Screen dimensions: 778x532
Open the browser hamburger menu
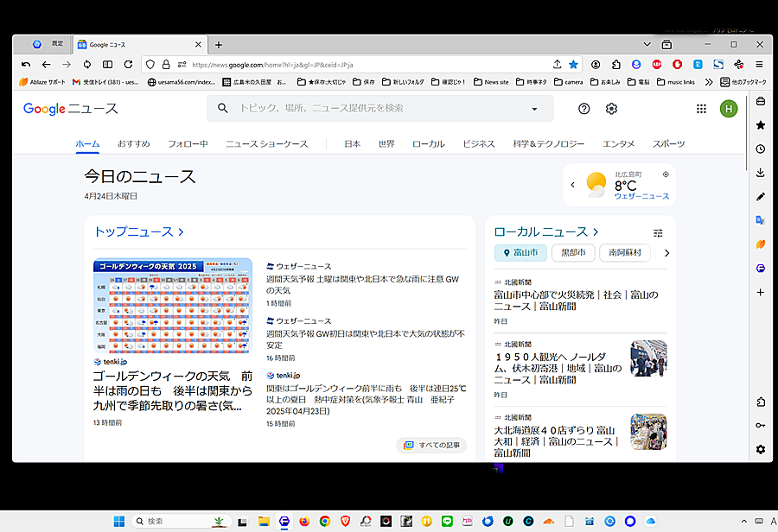(x=759, y=65)
